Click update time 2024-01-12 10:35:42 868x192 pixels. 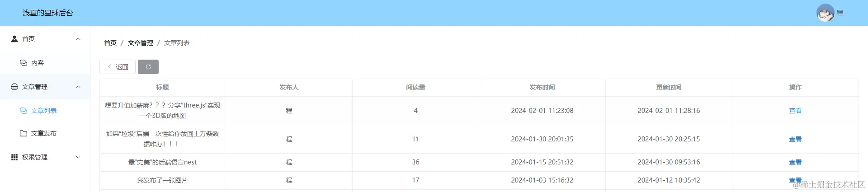(x=669, y=180)
